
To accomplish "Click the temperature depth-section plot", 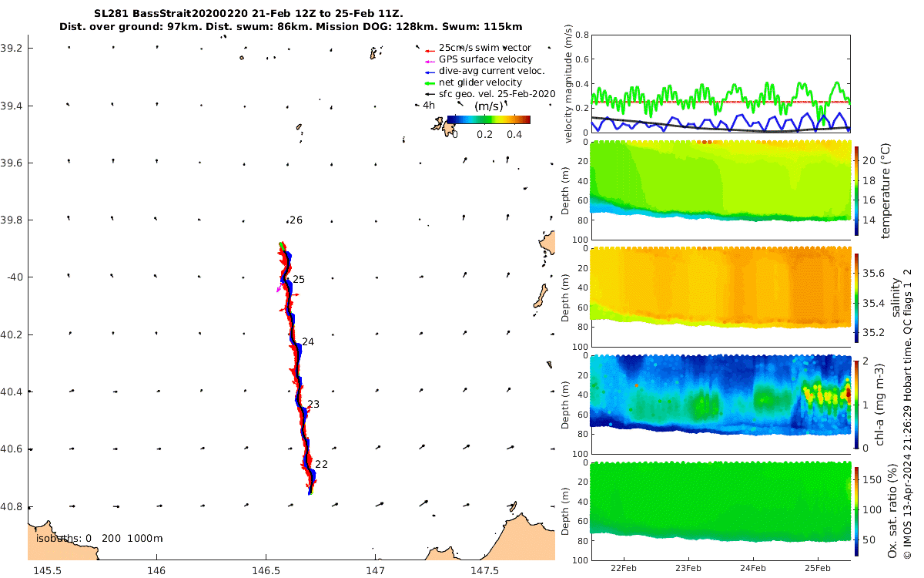I will pyautogui.click(x=720, y=190).
